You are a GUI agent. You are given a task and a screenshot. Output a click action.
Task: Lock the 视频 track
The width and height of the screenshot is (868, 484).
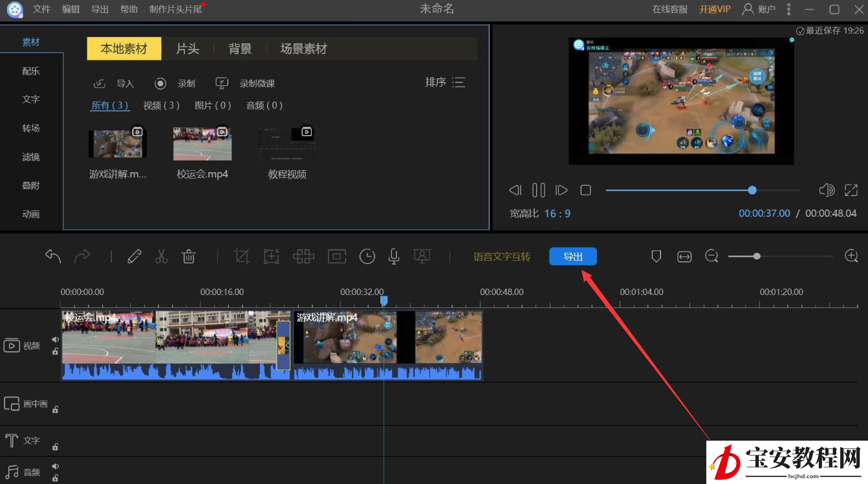56,351
